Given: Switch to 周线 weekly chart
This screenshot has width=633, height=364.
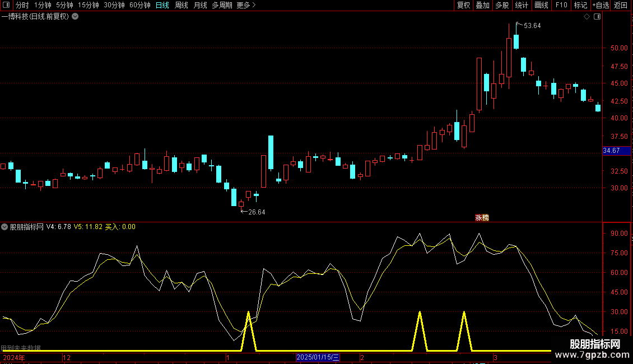Looking at the screenshot, I should [x=181, y=5].
